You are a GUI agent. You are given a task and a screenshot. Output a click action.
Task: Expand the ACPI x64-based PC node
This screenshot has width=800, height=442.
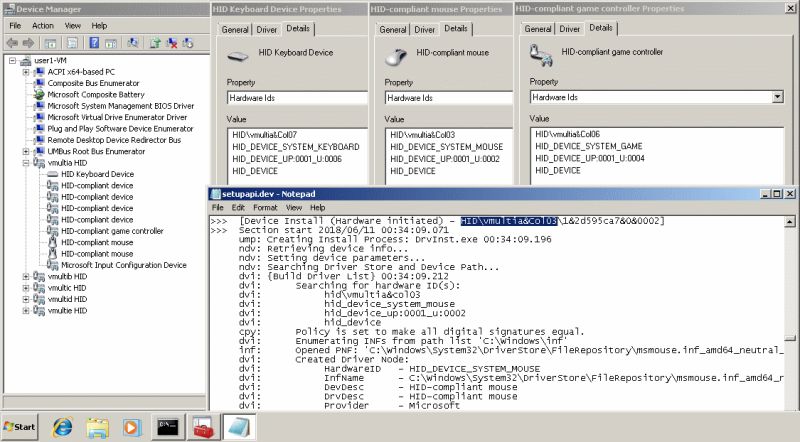coord(26,72)
